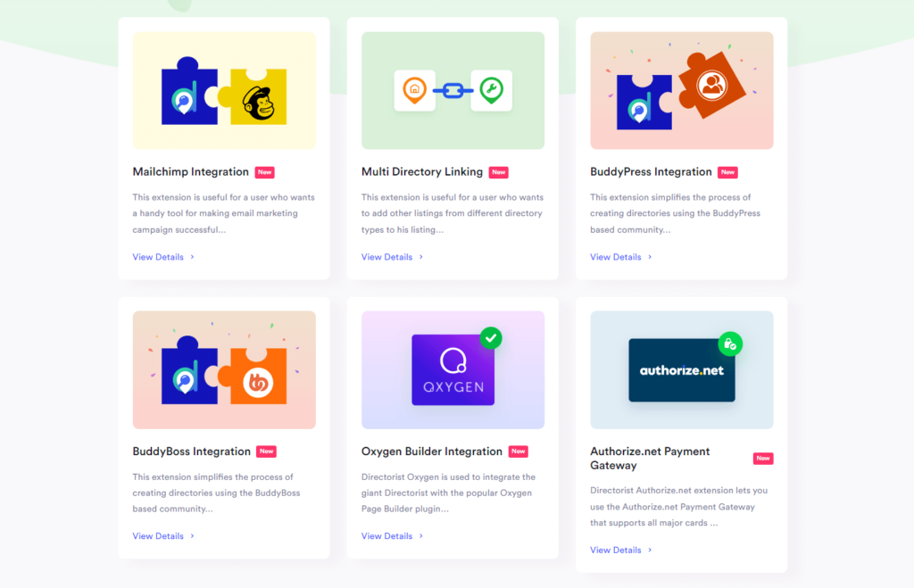The image size is (914, 588).
Task: Click the Authorize.net Payment Gateway title
Action: [650, 458]
